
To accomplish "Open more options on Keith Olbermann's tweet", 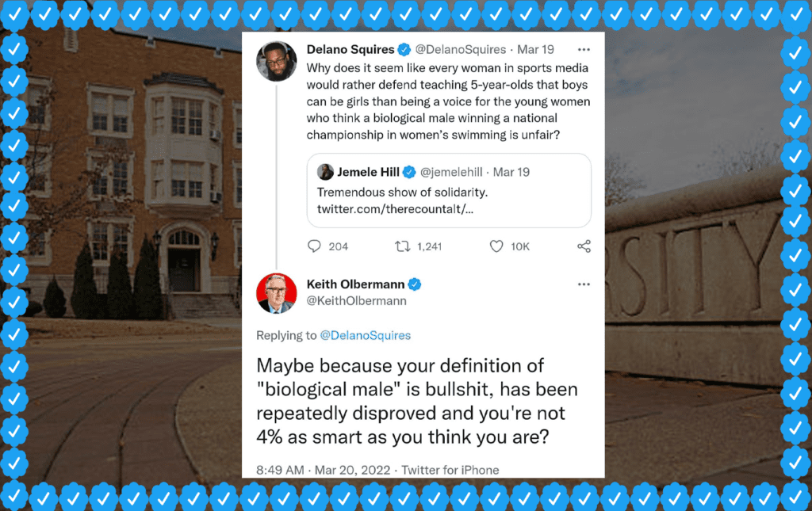I will coord(584,284).
